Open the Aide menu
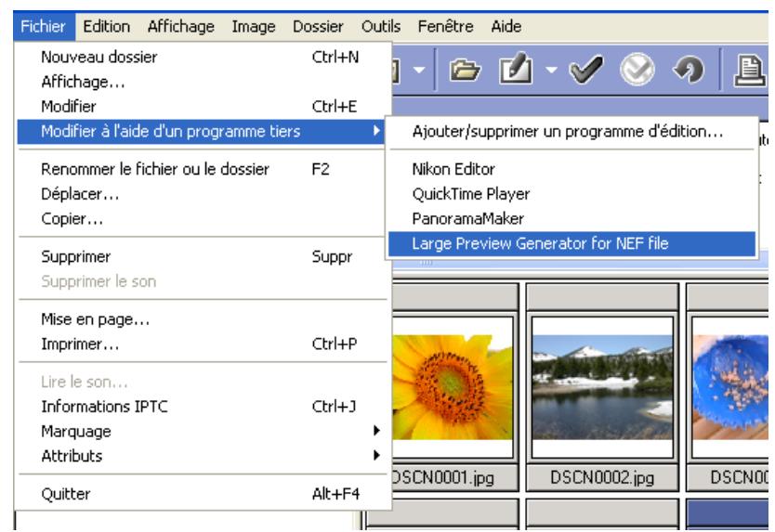775x532 pixels. [506, 26]
